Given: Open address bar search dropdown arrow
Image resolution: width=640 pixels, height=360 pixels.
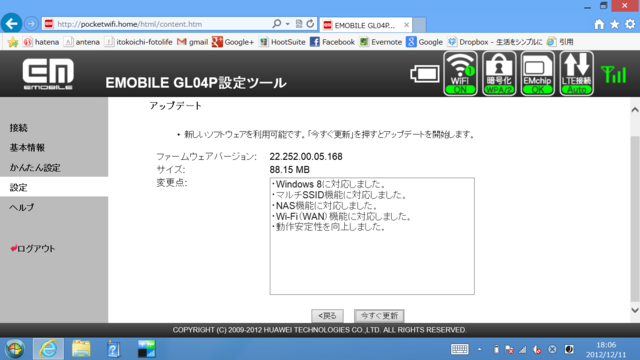Looking at the screenshot, I should tap(288, 24).
